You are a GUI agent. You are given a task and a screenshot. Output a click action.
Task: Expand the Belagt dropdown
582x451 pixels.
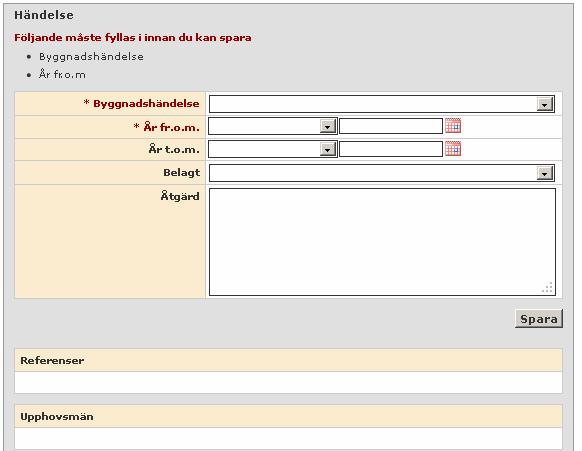[545, 173]
